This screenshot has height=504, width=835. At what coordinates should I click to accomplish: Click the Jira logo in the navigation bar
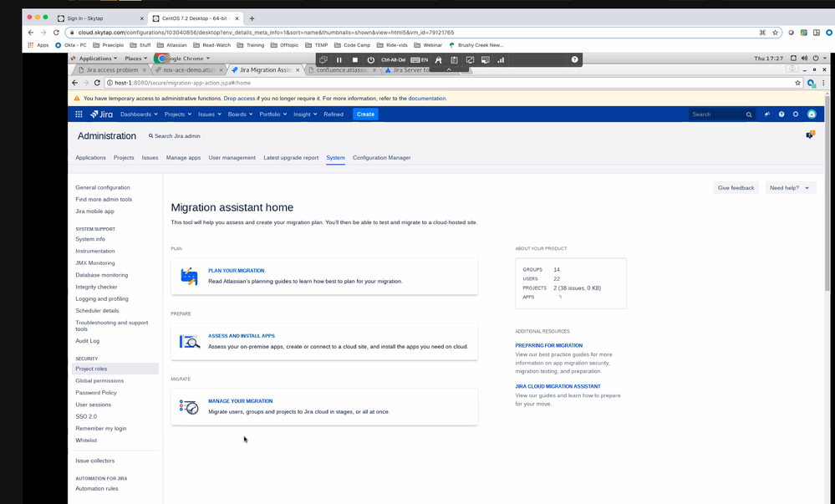[x=101, y=114]
